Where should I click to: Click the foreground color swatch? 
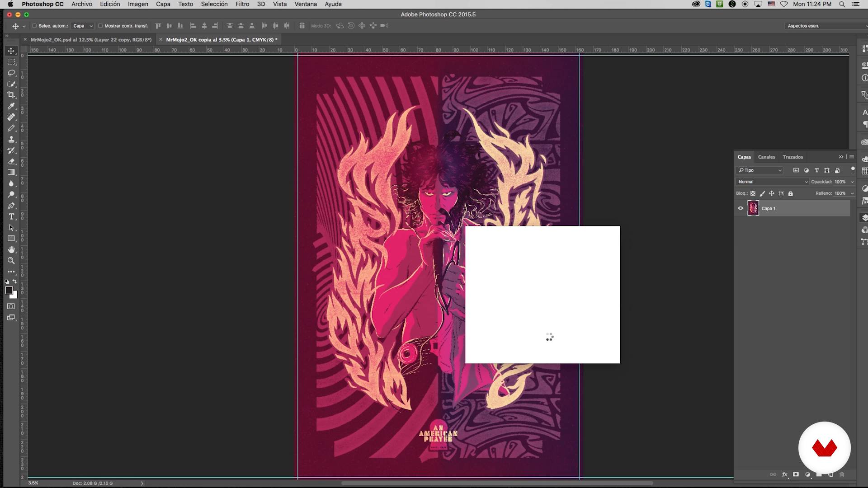(x=9, y=291)
